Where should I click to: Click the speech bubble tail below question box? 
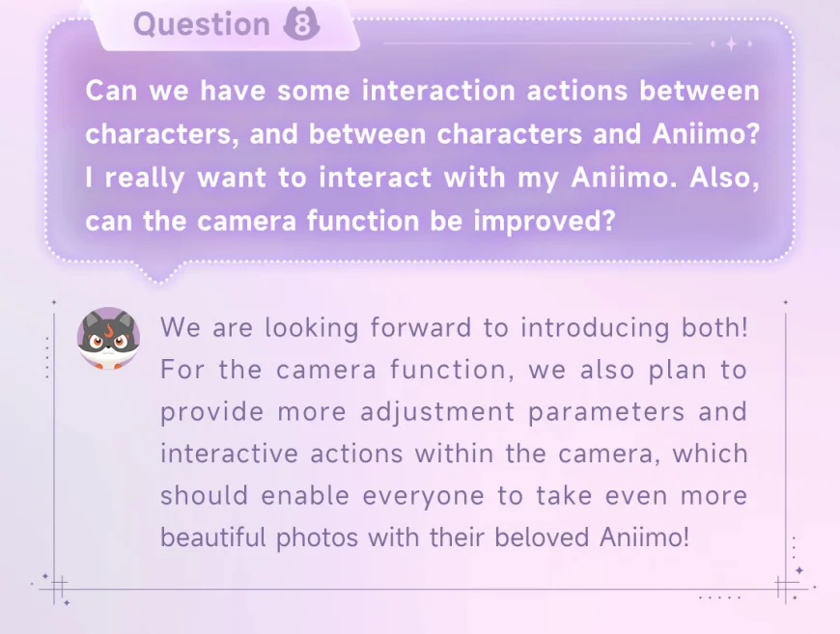point(159,272)
